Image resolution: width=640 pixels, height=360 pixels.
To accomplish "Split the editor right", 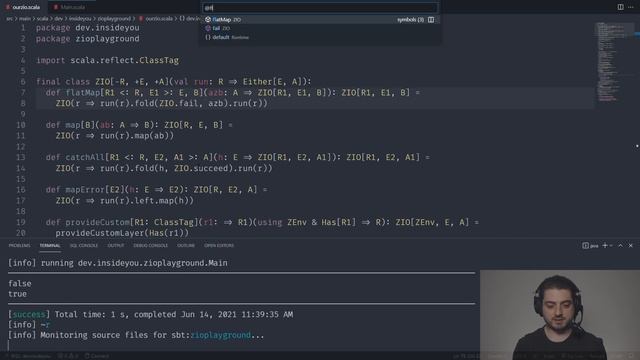I will click(620, 7).
